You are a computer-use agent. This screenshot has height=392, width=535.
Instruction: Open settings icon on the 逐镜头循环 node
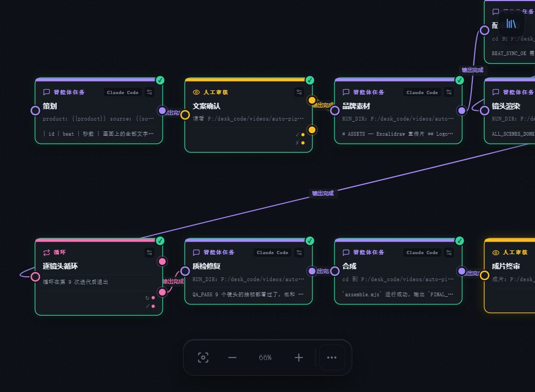click(x=150, y=253)
